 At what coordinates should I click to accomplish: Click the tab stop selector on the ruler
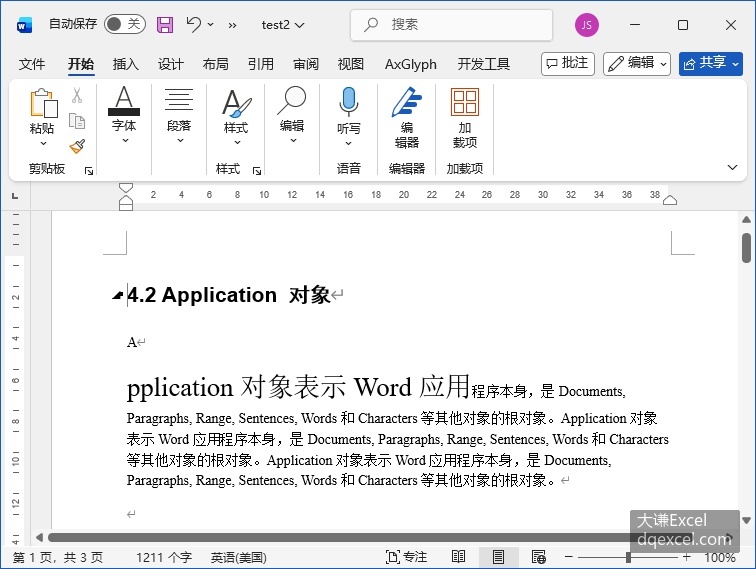(x=15, y=196)
